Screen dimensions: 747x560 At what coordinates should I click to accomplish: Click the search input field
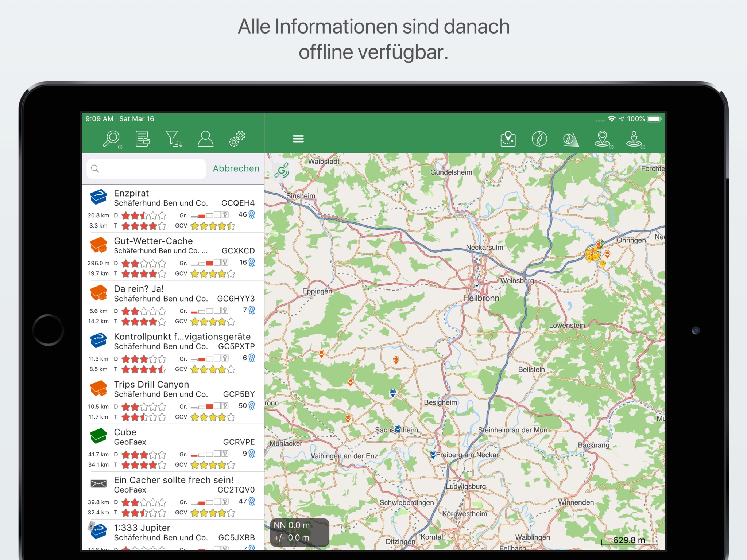pos(146,168)
